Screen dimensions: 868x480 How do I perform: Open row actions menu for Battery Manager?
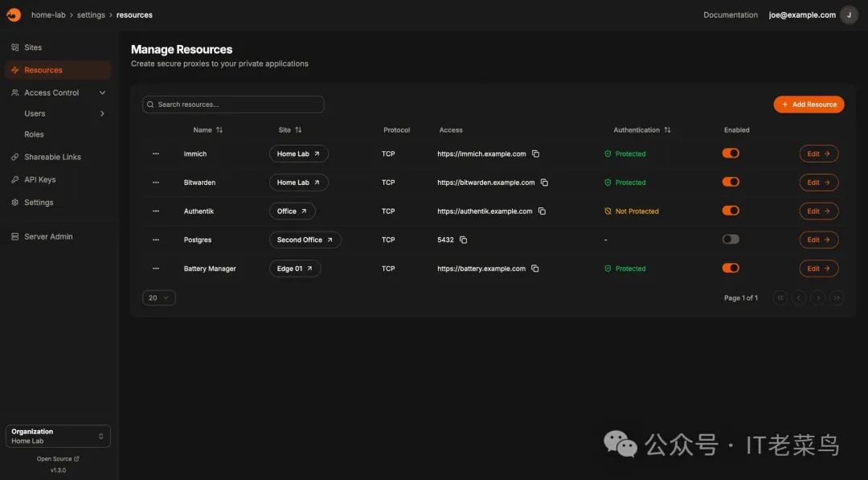[x=156, y=269]
